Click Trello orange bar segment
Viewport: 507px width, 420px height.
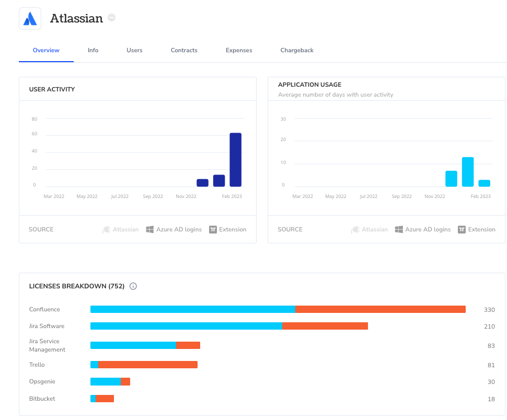click(148, 365)
